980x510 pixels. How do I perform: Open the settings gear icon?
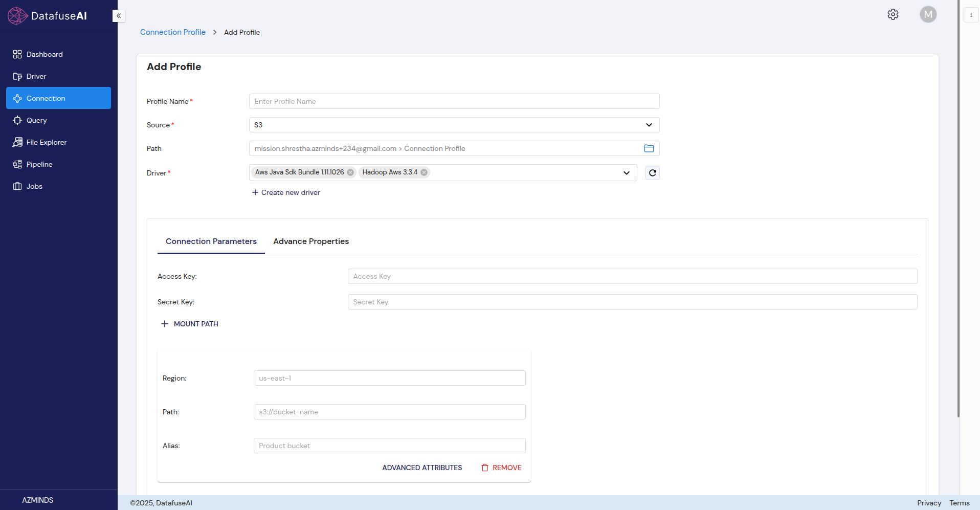click(893, 14)
